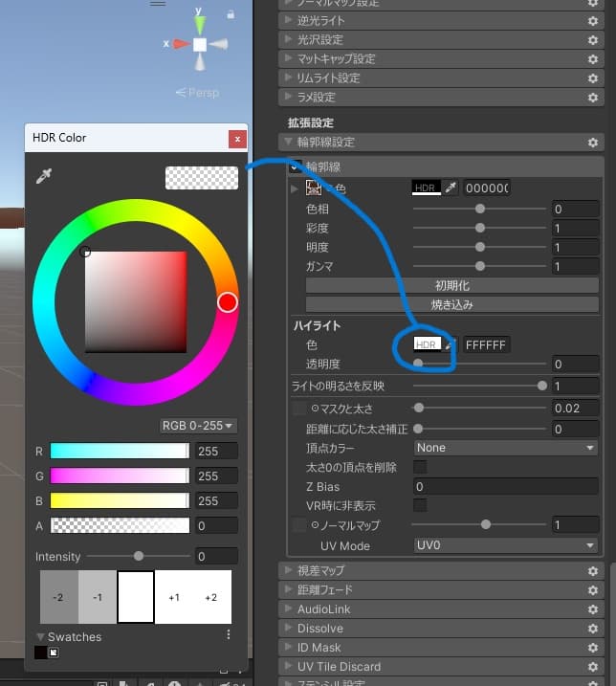Select the +1 exposure swatch
The height and width of the screenshot is (686, 616).
(x=174, y=597)
